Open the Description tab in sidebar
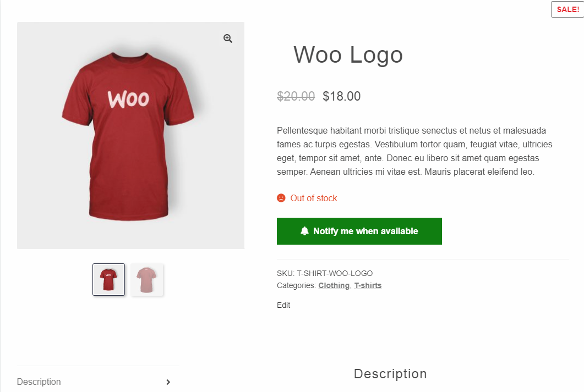Screen dimensions: 584x392 tap(39, 382)
